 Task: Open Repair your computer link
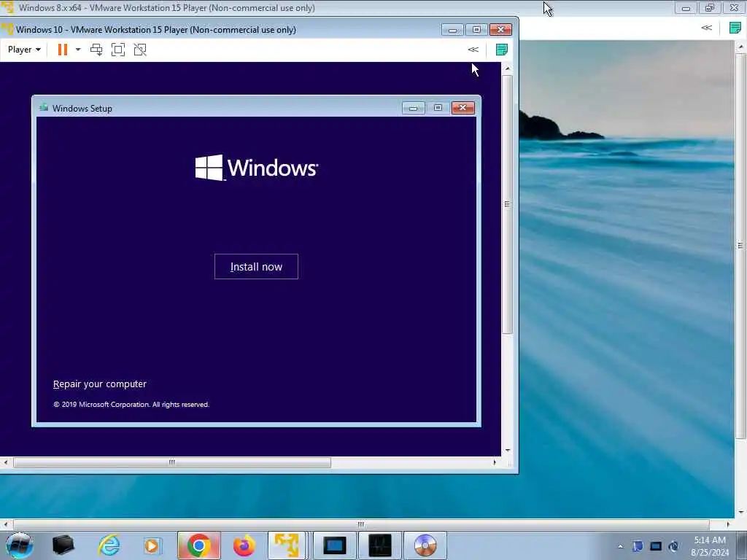[99, 384]
